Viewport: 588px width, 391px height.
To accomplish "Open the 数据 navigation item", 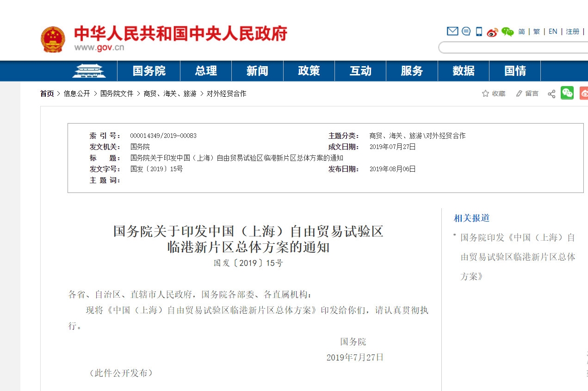I will [x=464, y=71].
